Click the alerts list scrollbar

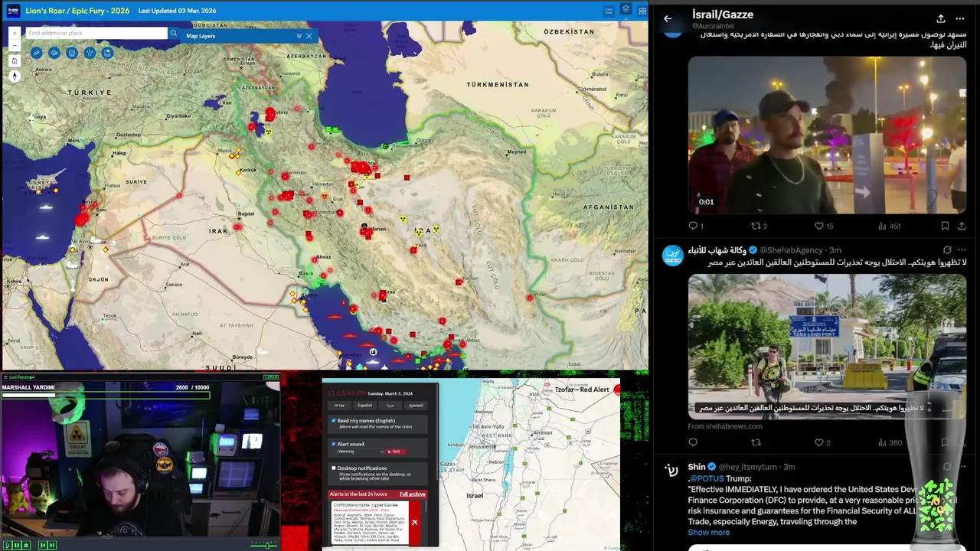coord(426,507)
